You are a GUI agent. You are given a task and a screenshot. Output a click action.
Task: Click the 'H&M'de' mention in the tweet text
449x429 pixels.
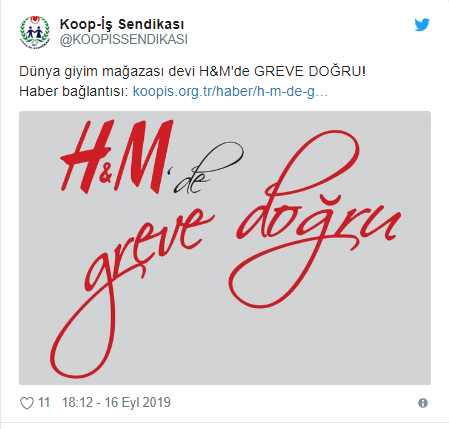coord(224,72)
